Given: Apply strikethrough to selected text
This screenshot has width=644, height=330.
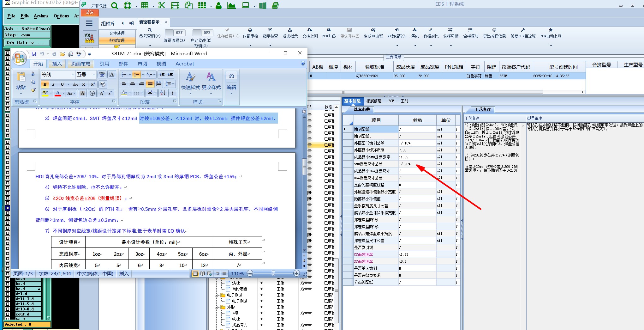Looking at the screenshot, I should coord(75,84).
